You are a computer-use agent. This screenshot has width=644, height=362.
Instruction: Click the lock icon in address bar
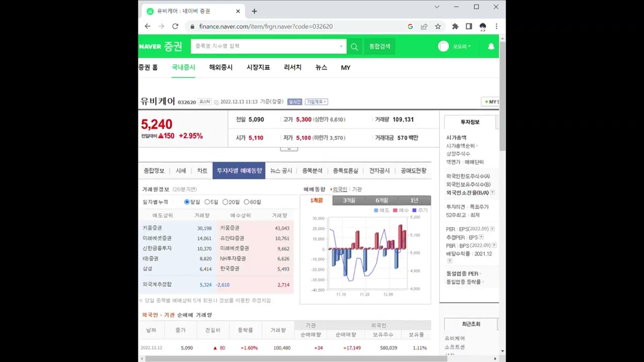[x=192, y=27]
